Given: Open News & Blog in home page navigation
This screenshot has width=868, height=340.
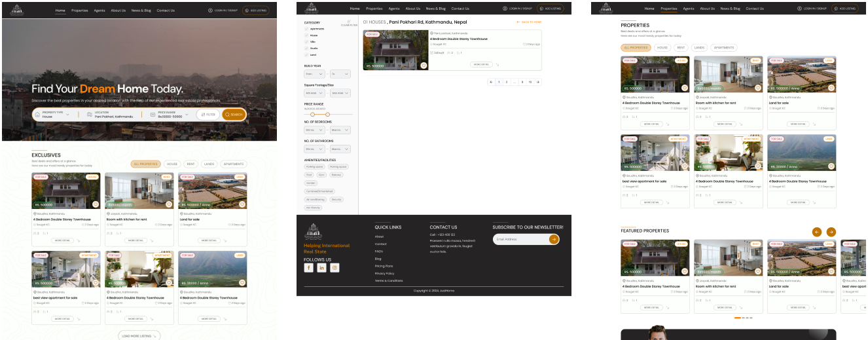Looking at the screenshot, I should [x=141, y=10].
